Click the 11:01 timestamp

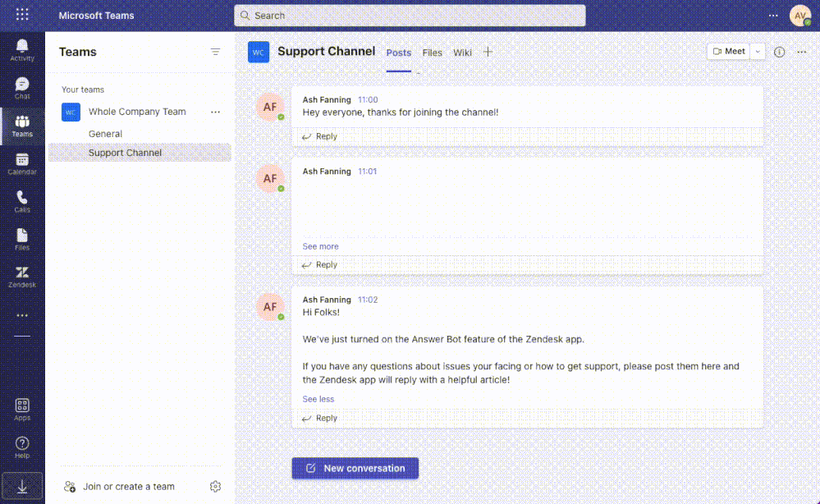tap(367, 172)
